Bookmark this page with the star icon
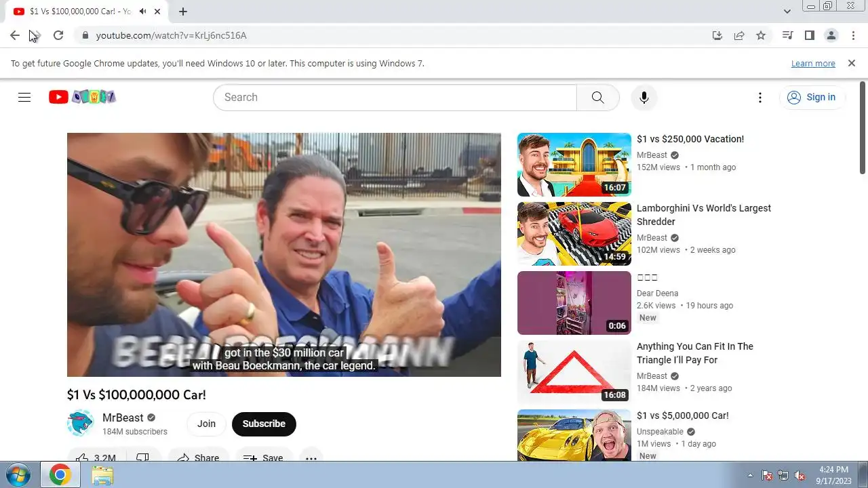 (x=761, y=35)
